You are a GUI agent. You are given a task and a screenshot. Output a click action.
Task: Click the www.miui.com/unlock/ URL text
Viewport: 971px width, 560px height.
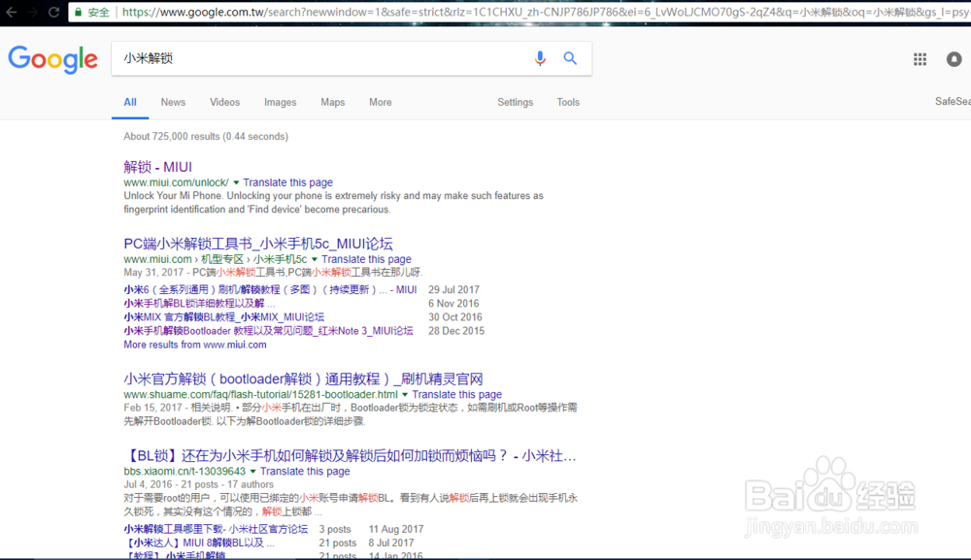tap(176, 182)
